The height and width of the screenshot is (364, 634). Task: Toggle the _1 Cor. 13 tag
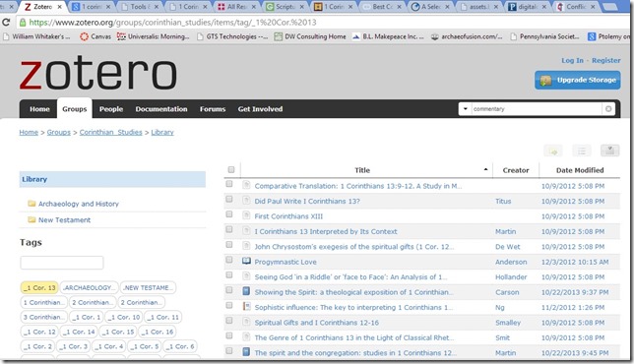click(39, 287)
